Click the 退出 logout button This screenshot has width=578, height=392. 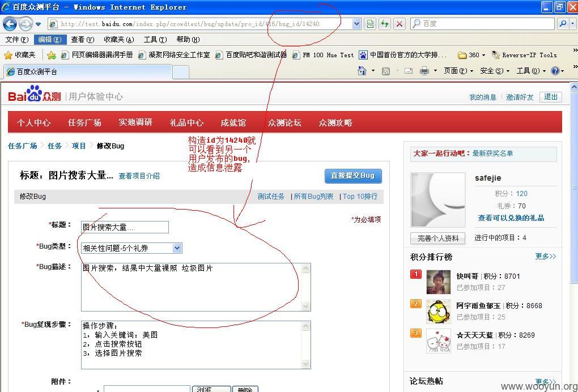click(x=550, y=97)
